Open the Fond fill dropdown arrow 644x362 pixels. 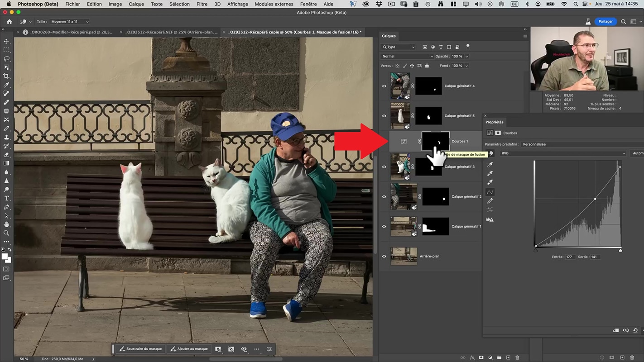(466, 66)
